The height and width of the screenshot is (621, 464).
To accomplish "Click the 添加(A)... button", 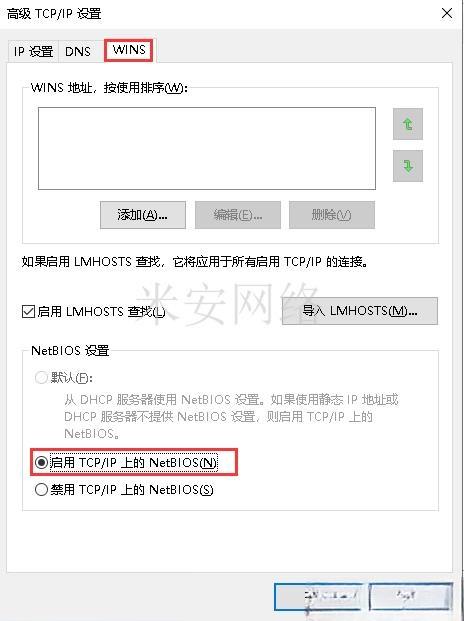I will [x=143, y=215].
